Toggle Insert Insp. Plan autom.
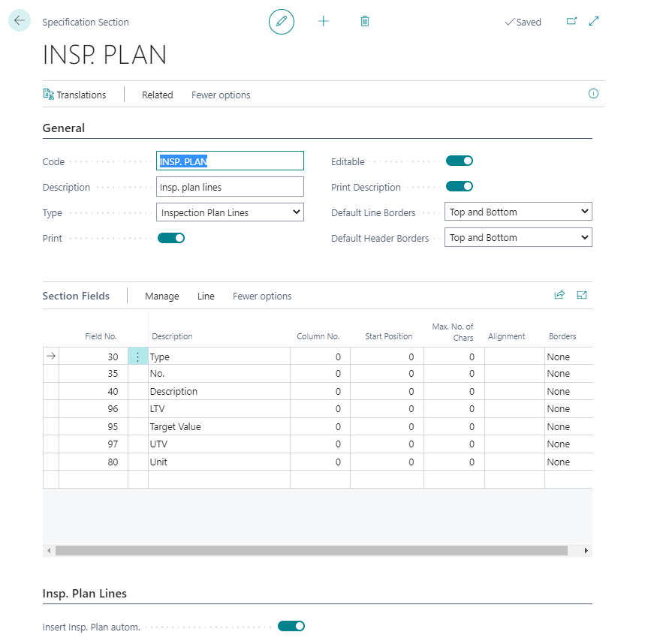Viewport: 648px width, 644px height. pos(291,626)
